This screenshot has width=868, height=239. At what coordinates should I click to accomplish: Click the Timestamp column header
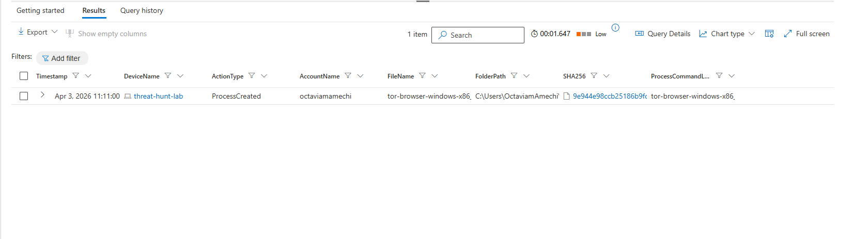(52, 76)
